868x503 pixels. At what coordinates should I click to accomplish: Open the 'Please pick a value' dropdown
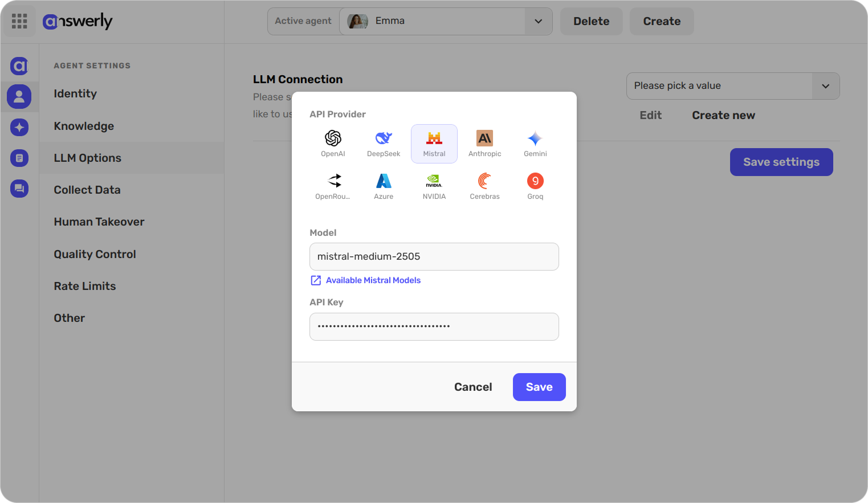click(x=733, y=86)
